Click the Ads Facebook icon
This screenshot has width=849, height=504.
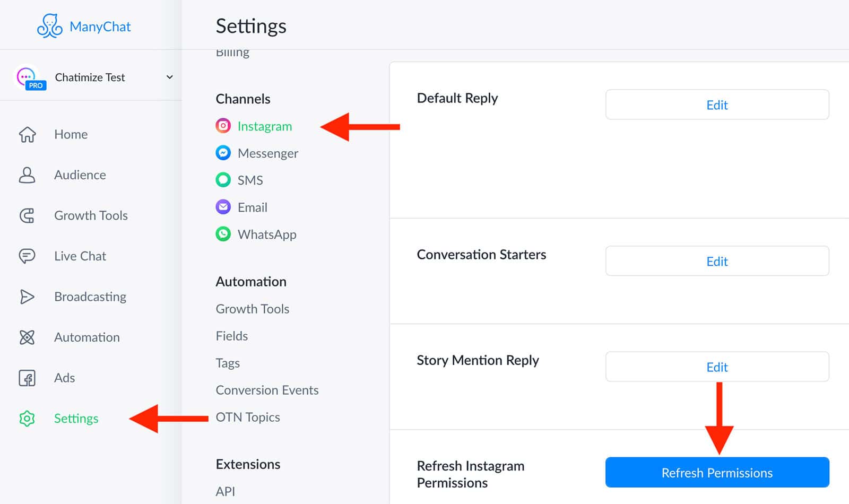pyautogui.click(x=27, y=378)
